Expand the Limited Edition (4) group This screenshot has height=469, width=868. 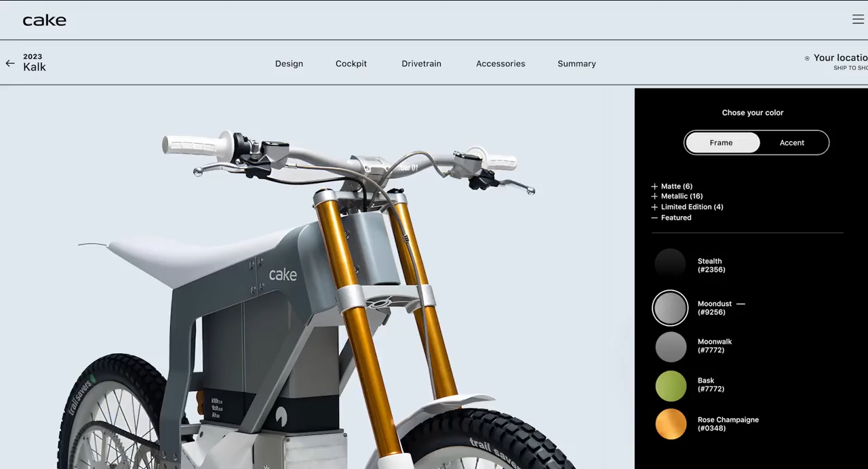point(687,207)
